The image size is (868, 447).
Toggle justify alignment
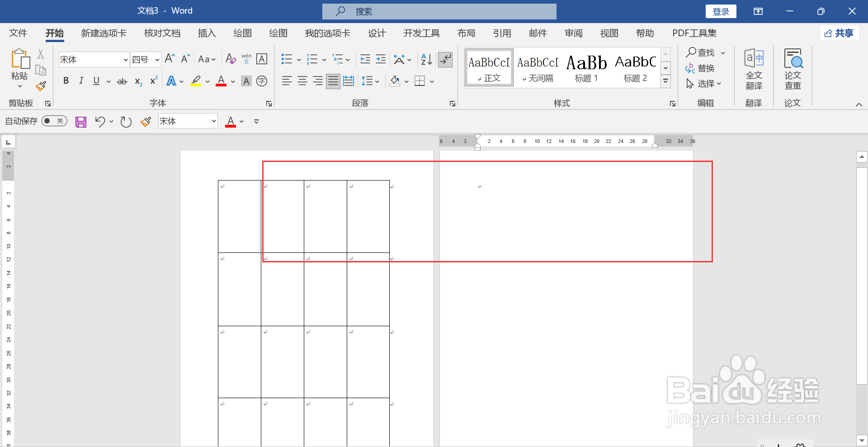point(333,81)
